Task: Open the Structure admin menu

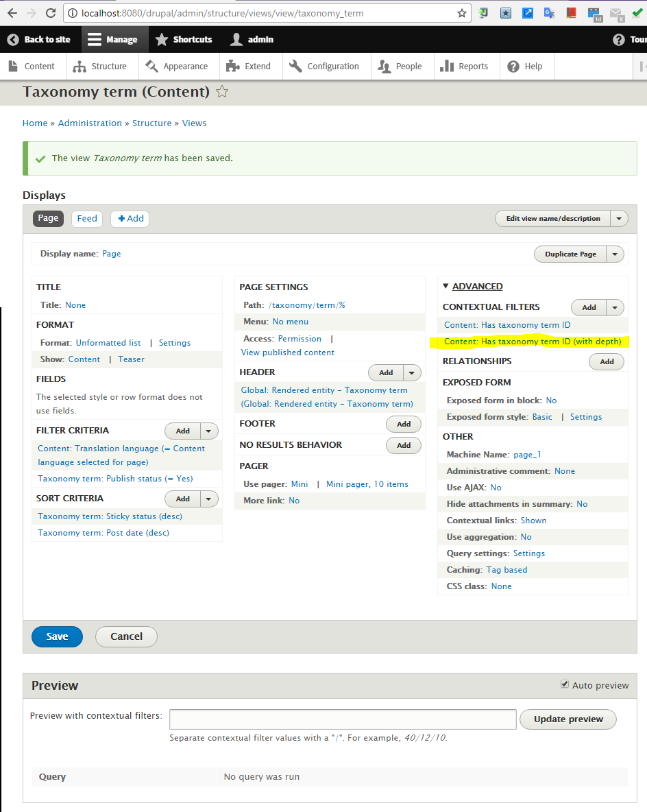Action: [x=101, y=66]
